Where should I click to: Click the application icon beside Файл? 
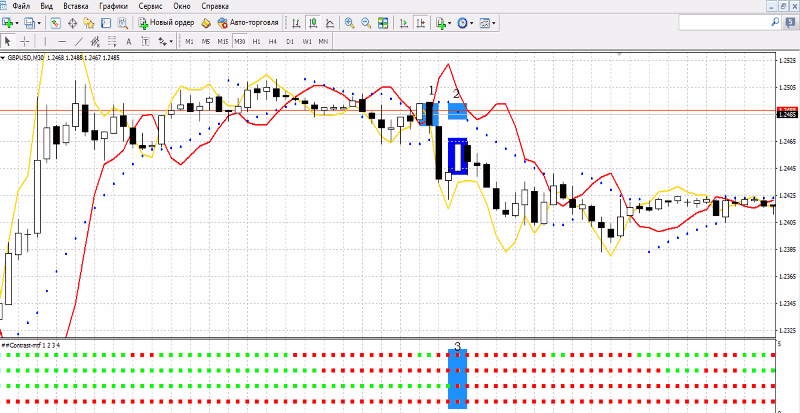[x=4, y=6]
